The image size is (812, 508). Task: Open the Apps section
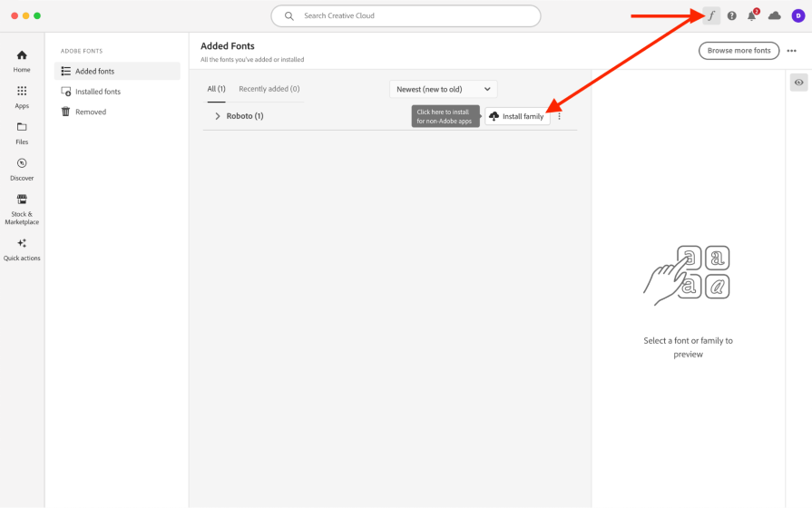(22, 97)
